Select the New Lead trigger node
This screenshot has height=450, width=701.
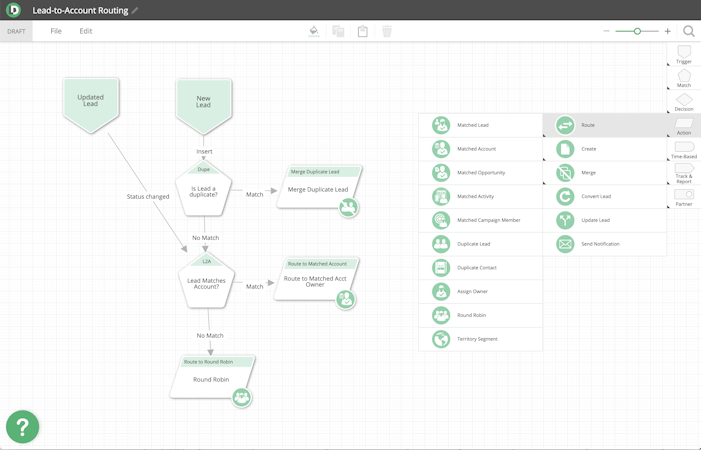pos(203,106)
